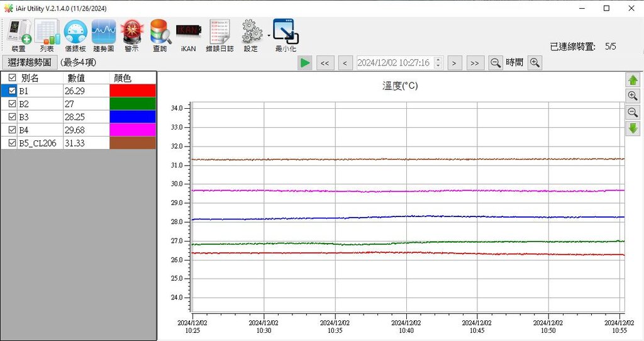Zoom in the time axis magnifier
The image size is (644, 341).
(x=535, y=63)
